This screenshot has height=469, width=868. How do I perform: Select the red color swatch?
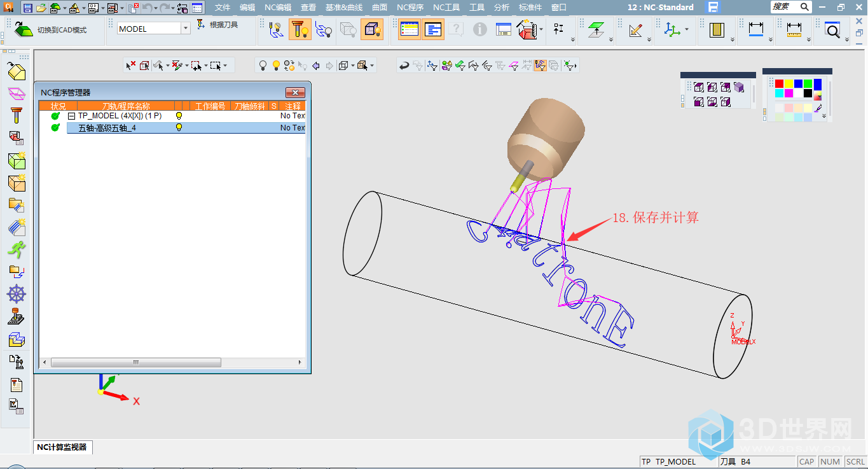point(779,84)
